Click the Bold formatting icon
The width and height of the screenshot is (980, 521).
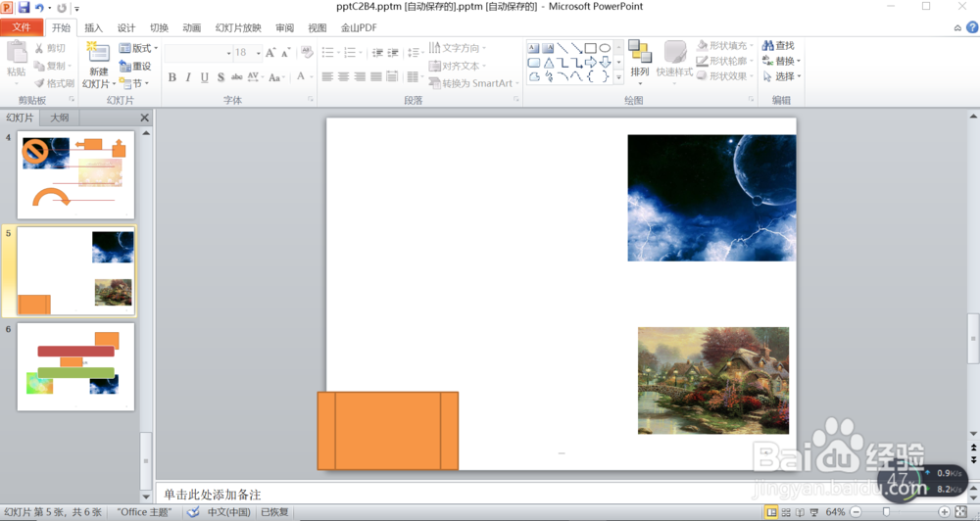coord(171,77)
